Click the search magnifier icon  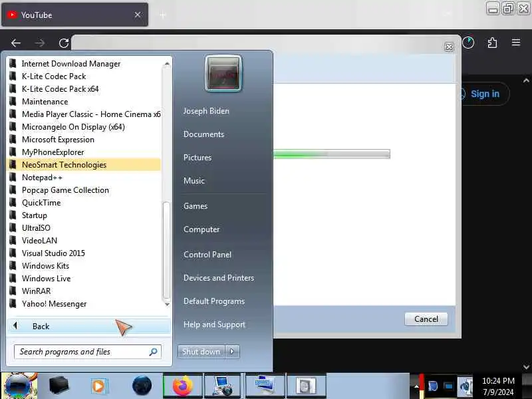[154, 352]
